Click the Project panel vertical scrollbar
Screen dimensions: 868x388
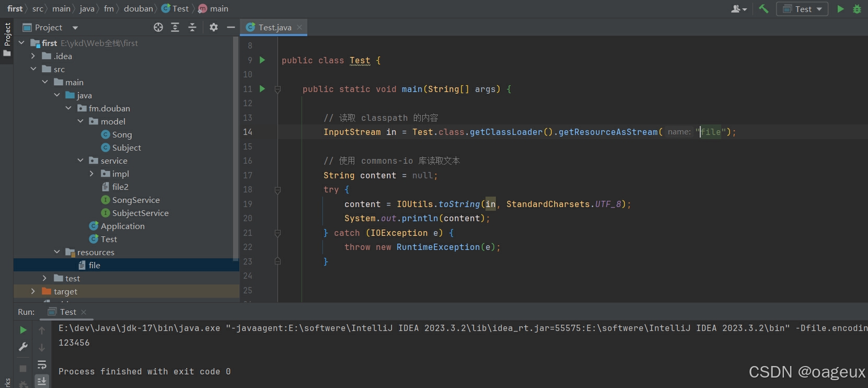coord(236,149)
